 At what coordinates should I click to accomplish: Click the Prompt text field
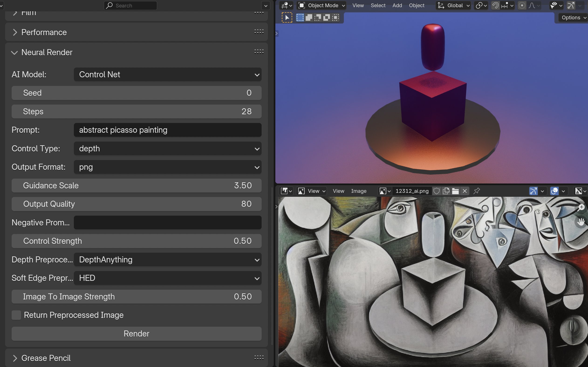click(x=168, y=130)
